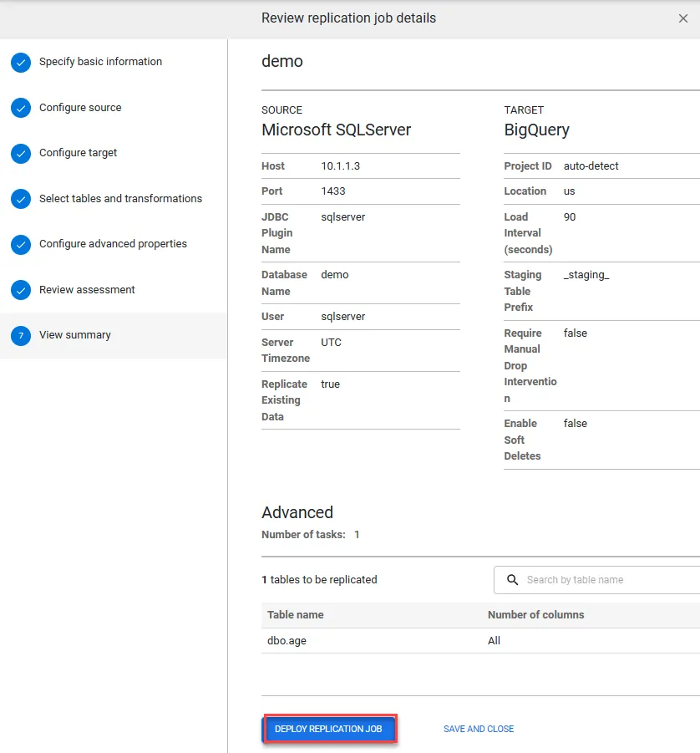Click Enable Soft Deletes value false
Image resolution: width=700 pixels, height=753 pixels.
point(576,424)
